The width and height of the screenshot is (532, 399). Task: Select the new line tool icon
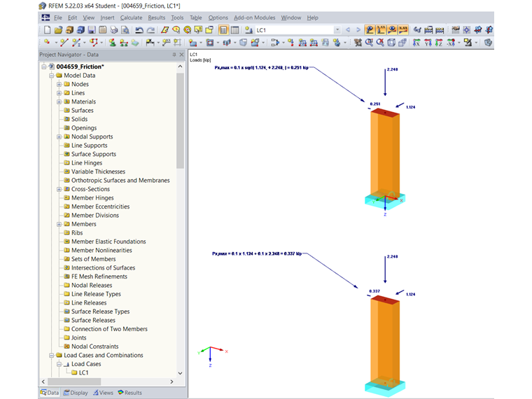coord(64,43)
